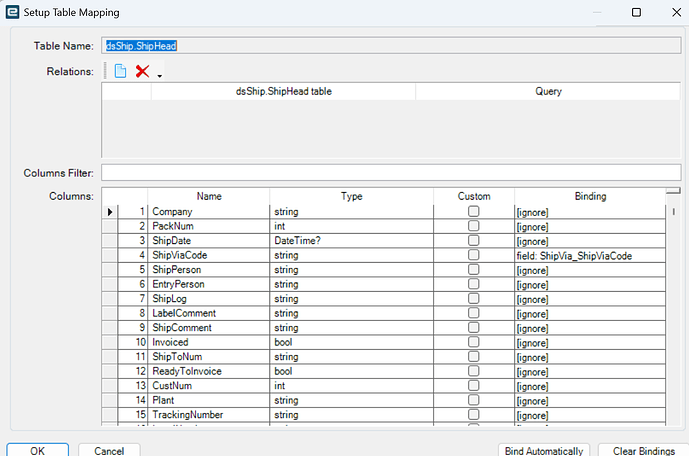
Task: Focus the Columns Filter input field
Action: coord(391,173)
